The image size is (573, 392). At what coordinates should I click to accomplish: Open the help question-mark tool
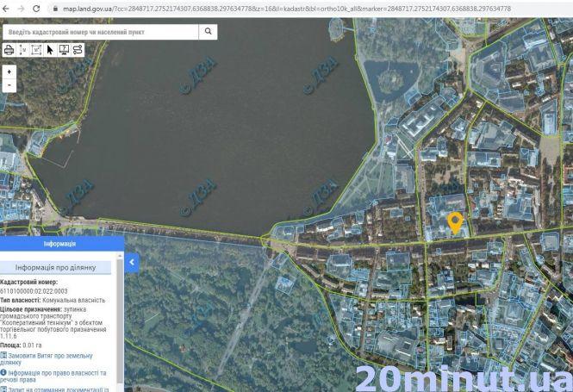point(64,49)
